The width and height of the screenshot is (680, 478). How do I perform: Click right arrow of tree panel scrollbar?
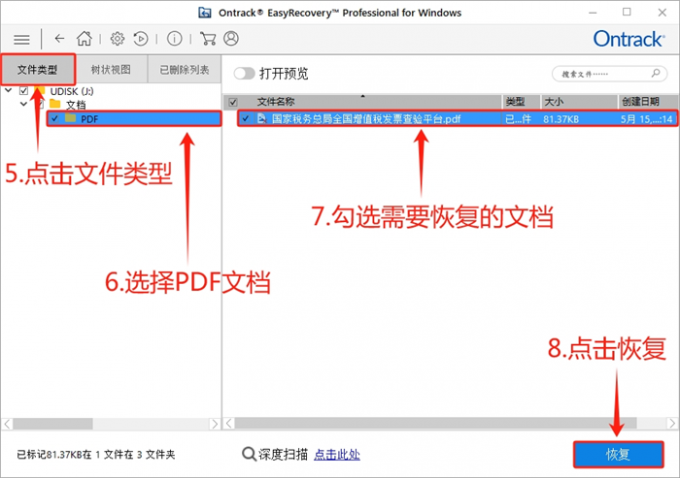tap(214, 424)
